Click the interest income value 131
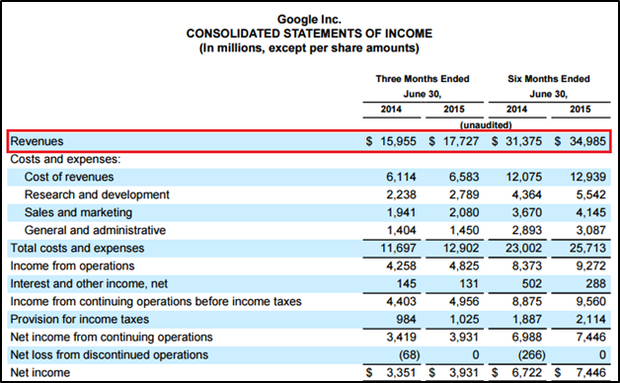The width and height of the screenshot is (620, 383). 469,283
